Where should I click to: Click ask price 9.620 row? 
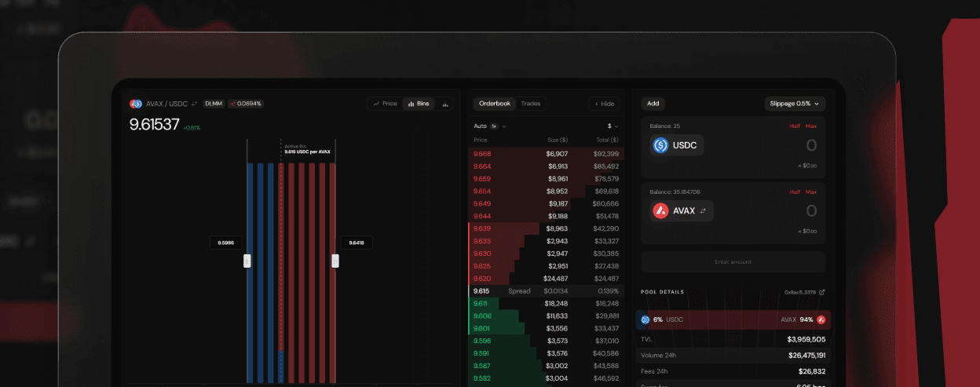coord(547,279)
